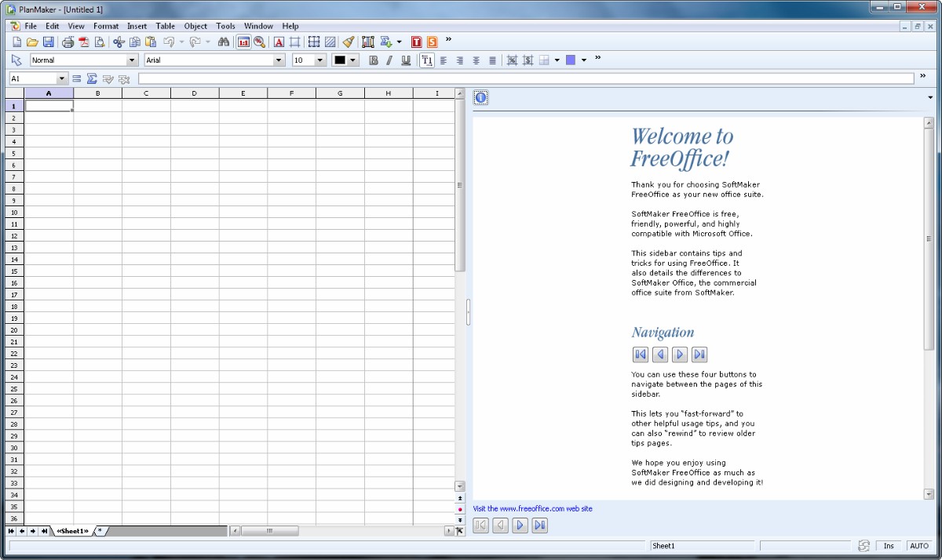This screenshot has height=560, width=942.
Task: Launch TextMaker via the red T icon
Action: coord(416,42)
